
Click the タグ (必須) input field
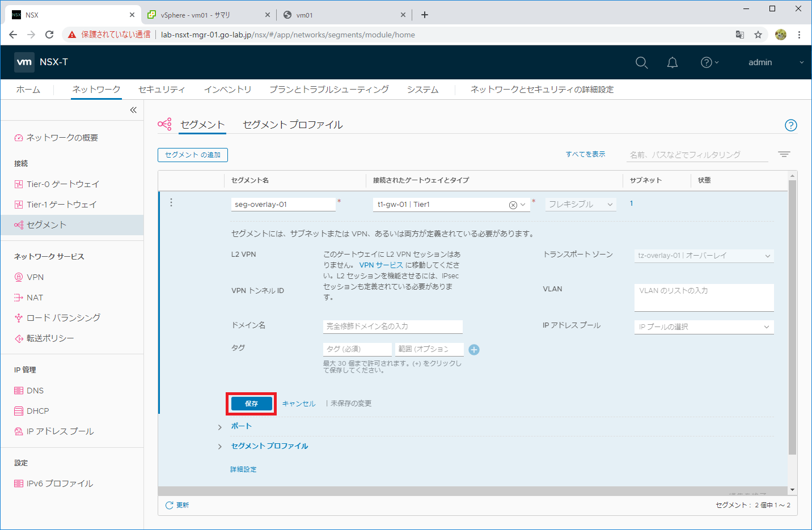click(x=357, y=349)
